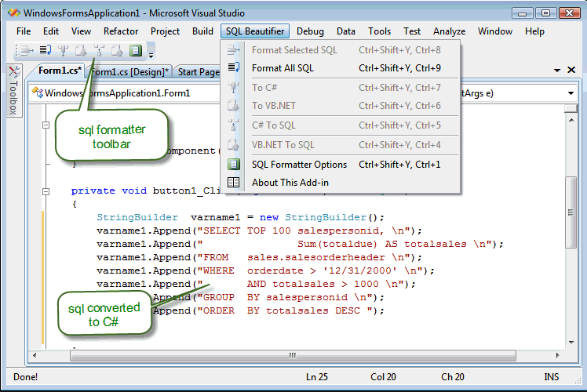Open the Analyze menu
The height and width of the screenshot is (392, 587).
[x=450, y=31]
